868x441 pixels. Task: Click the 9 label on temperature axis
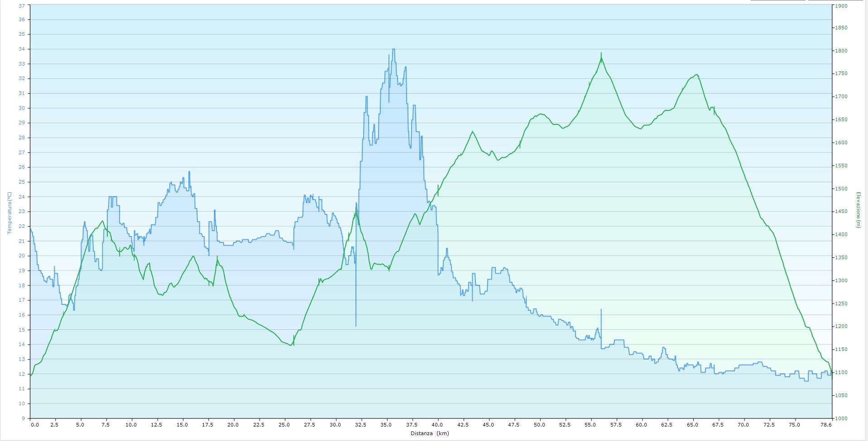[x=23, y=418]
